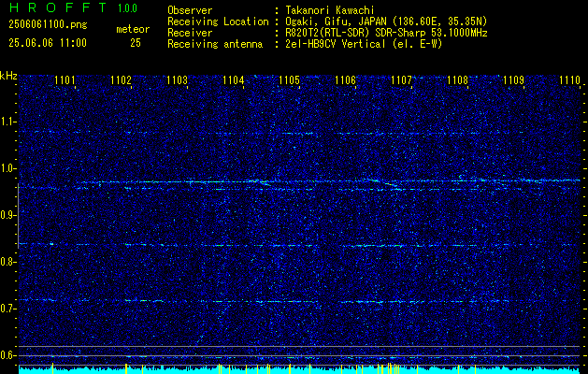This screenshot has width=588, height=374.
Task: Click the 1108 time axis label
Action: (458, 79)
